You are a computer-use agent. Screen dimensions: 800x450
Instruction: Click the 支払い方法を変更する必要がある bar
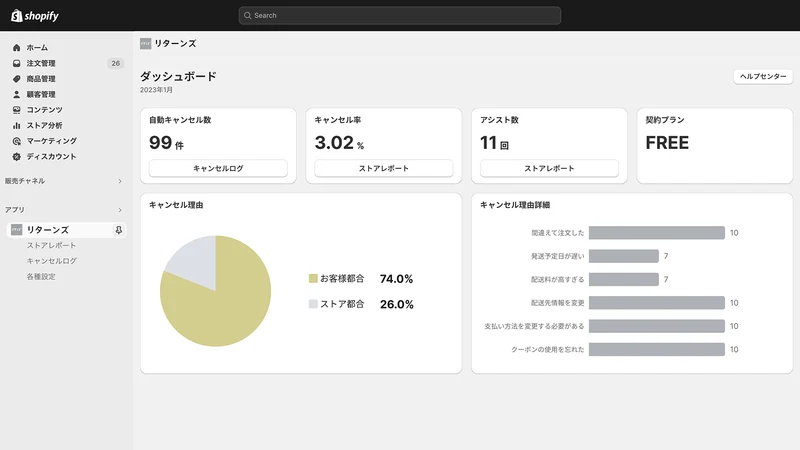click(x=657, y=326)
